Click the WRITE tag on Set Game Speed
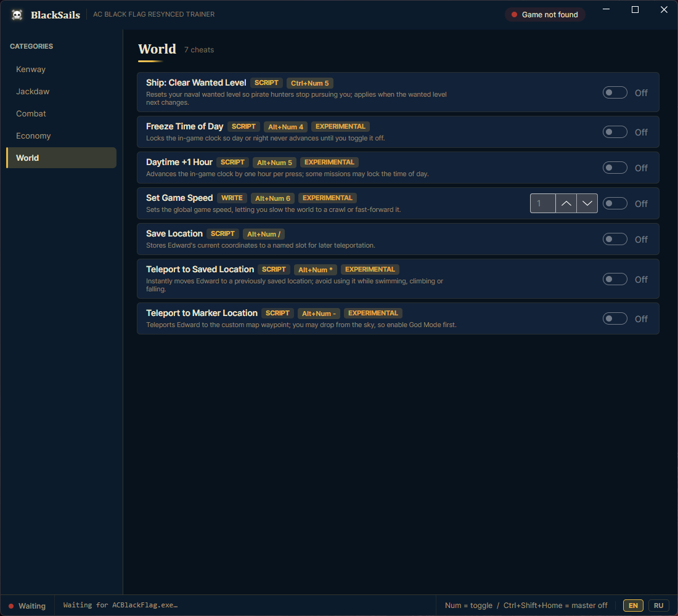Screen dimensions: 678x616 click(x=232, y=198)
